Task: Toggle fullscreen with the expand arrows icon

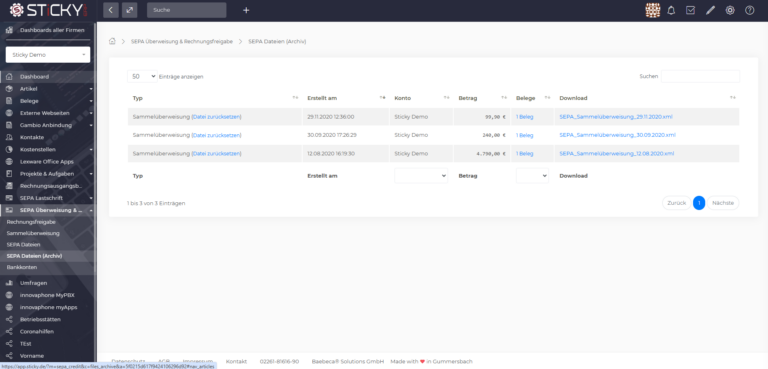Action: click(129, 10)
